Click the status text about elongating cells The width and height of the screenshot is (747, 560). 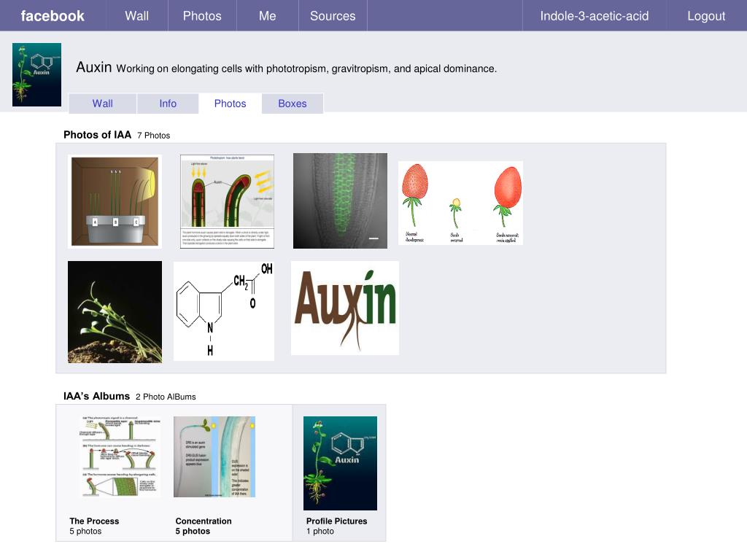(x=306, y=69)
